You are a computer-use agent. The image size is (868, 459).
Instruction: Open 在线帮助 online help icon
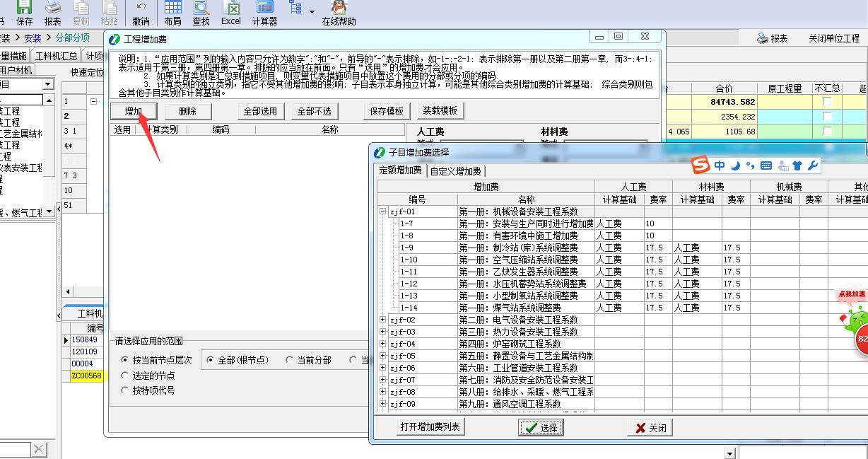tap(339, 13)
